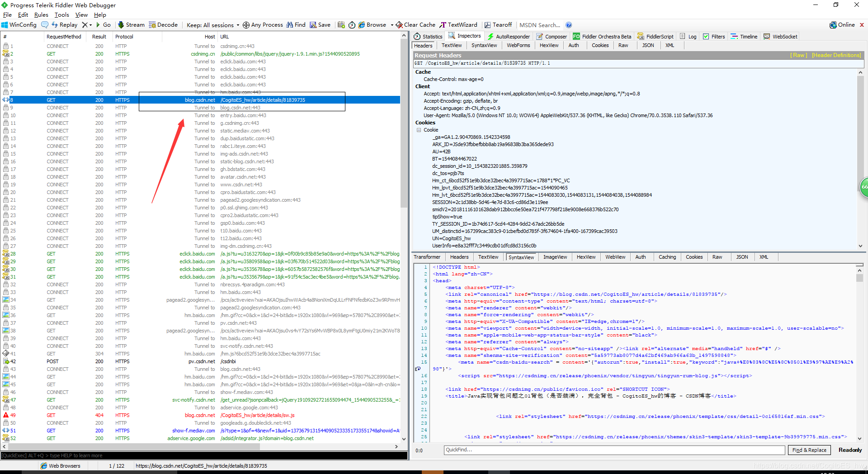Open the Find sessions tool

coord(296,25)
